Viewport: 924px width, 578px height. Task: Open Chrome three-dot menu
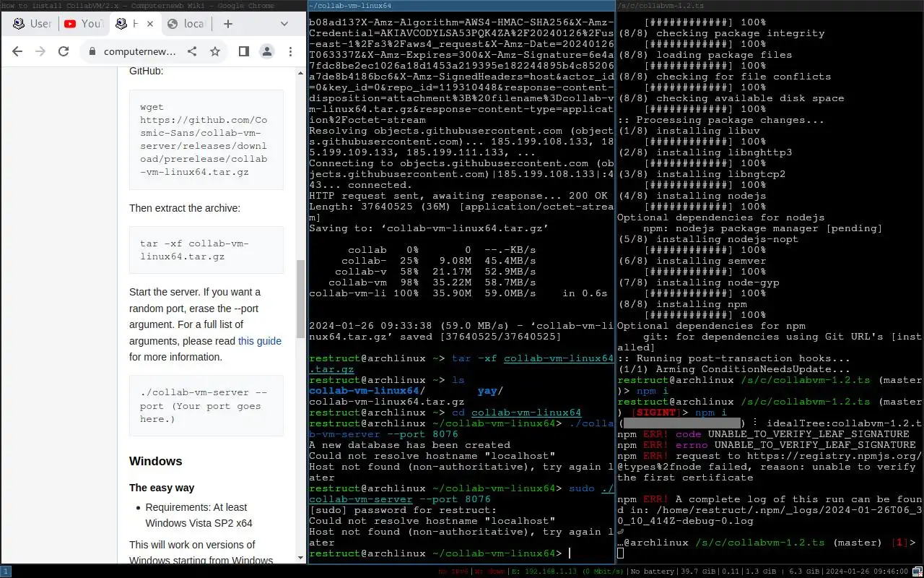[290, 51]
